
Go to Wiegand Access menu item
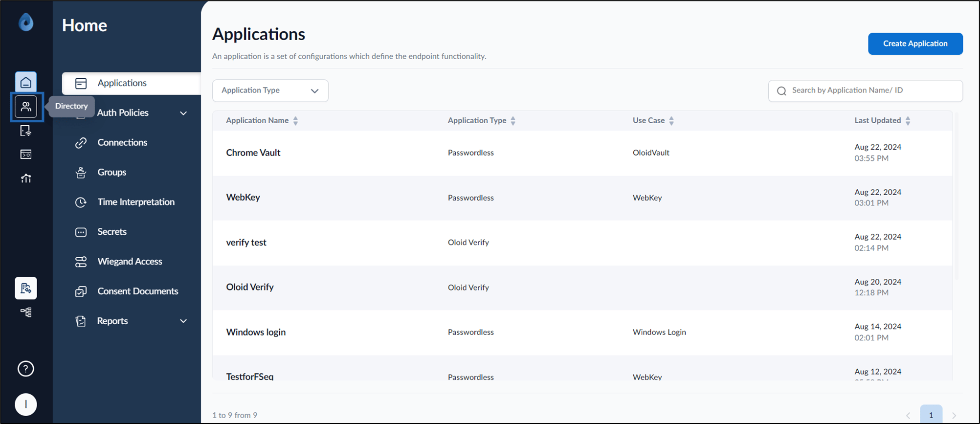click(130, 262)
